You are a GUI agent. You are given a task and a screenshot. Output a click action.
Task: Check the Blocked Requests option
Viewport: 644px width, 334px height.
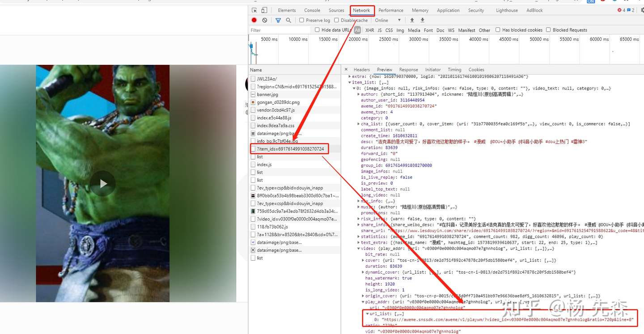coord(548,30)
